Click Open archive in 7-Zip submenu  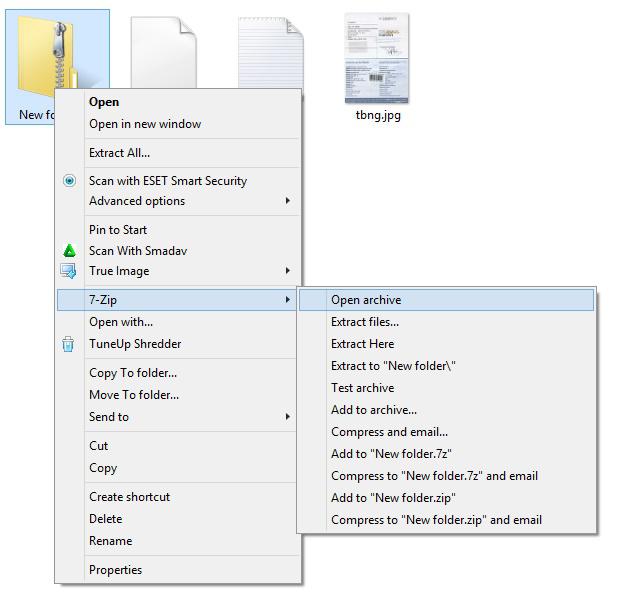[446, 300]
